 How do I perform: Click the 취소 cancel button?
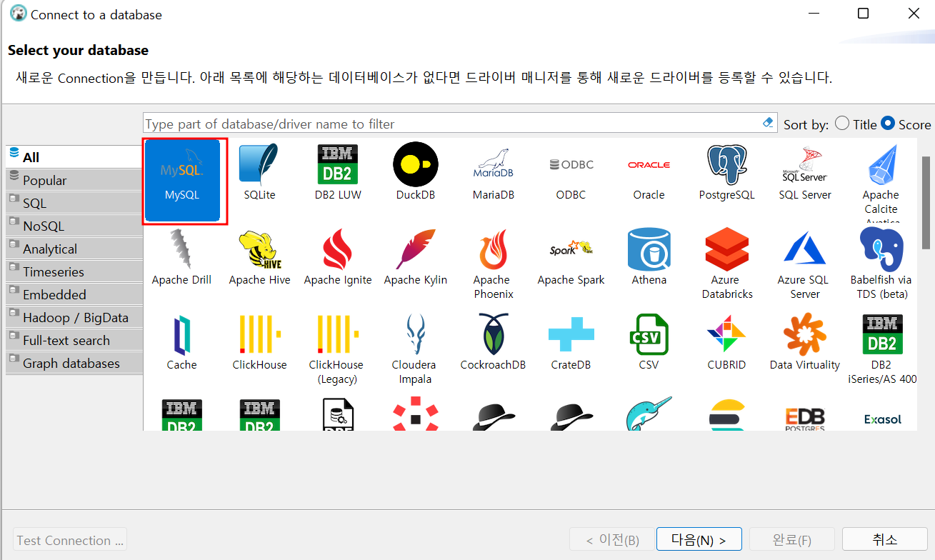coord(885,539)
